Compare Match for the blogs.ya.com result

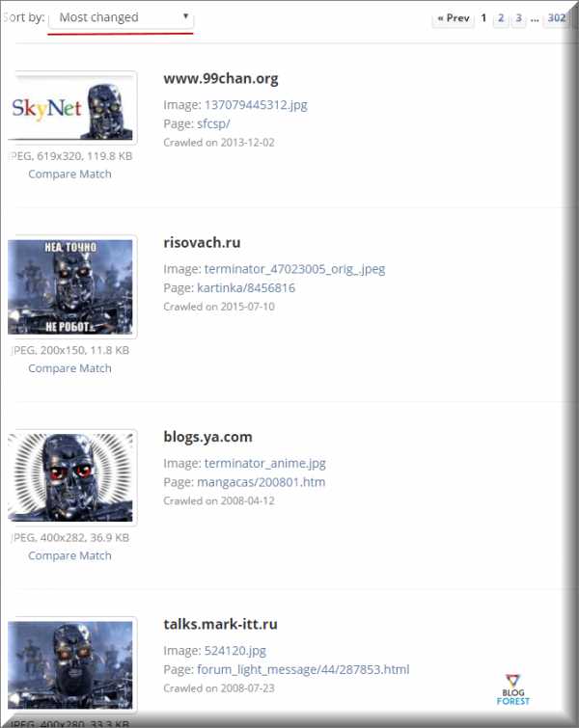pyautogui.click(x=69, y=555)
